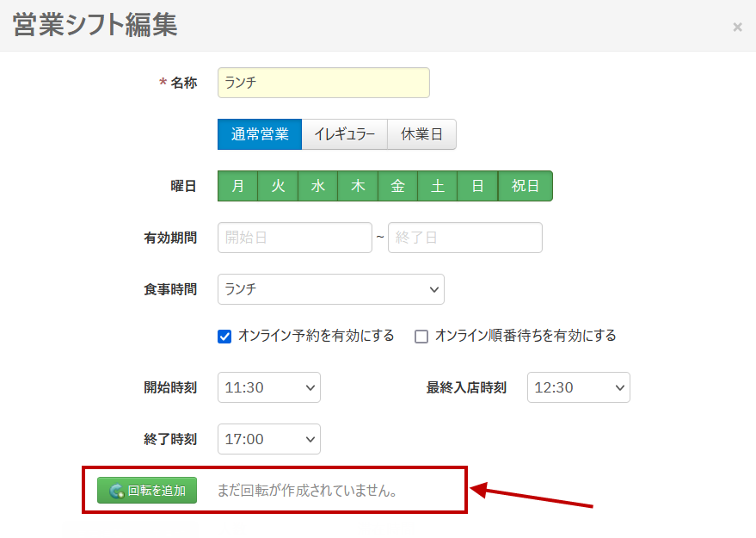Toggle 土 weekday button
Viewport: 756px width, 538px height.
pyautogui.click(x=437, y=186)
